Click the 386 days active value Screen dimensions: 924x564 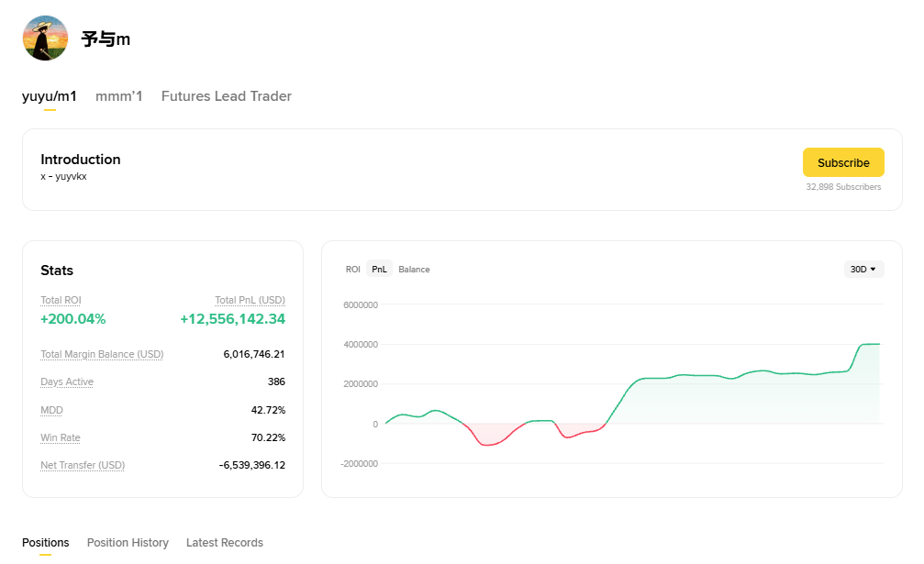click(x=276, y=382)
